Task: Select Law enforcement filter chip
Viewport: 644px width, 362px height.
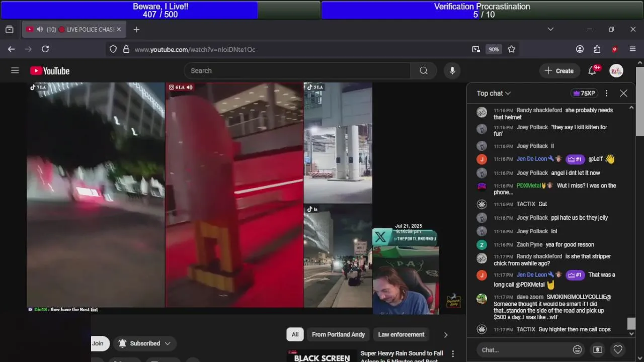Action: [401, 334]
